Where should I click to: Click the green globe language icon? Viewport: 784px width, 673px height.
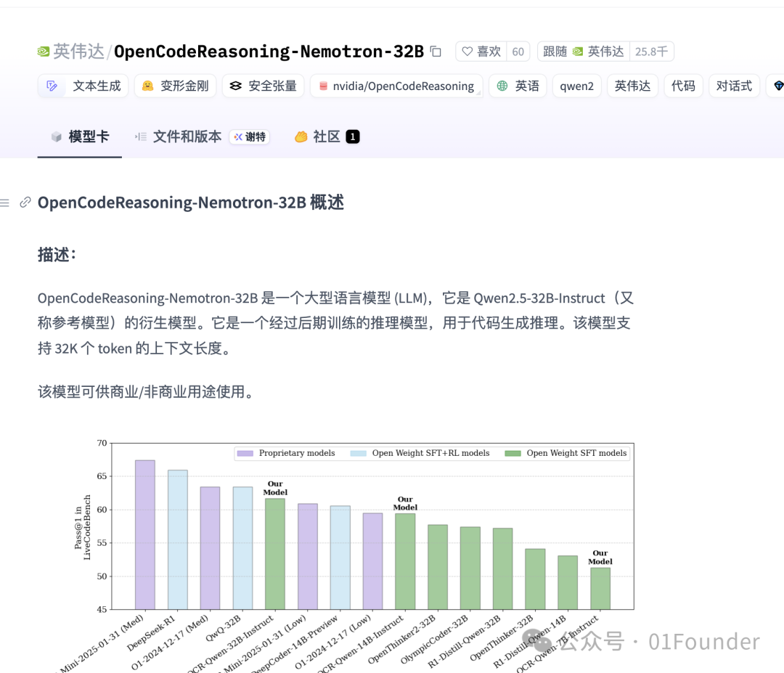pos(502,86)
